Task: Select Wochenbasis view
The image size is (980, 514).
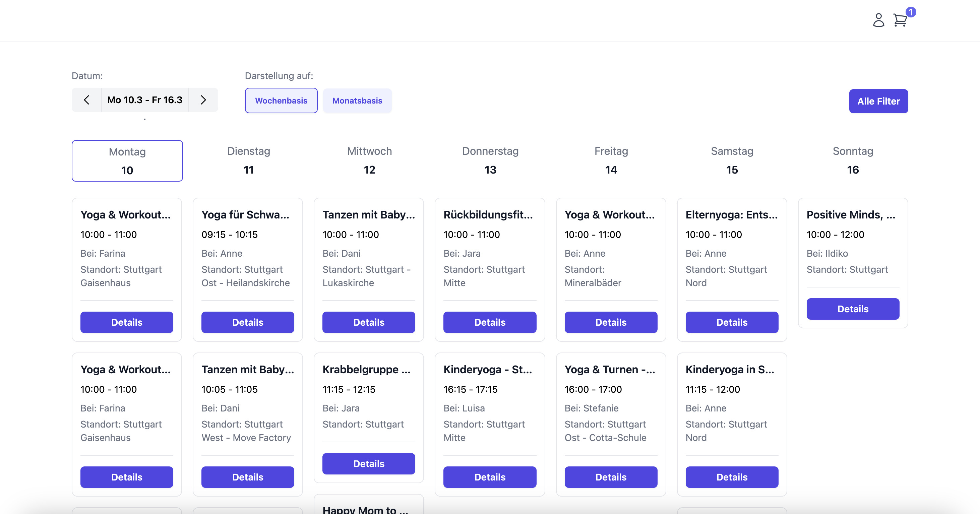Action: [x=281, y=101]
